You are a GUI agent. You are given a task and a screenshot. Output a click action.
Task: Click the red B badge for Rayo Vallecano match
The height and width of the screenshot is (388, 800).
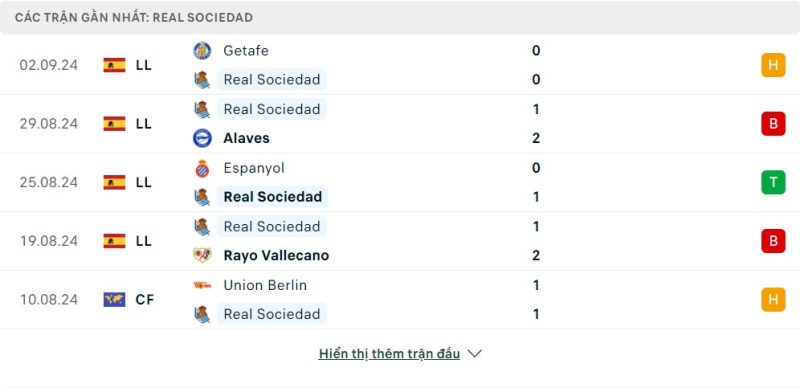[773, 241]
